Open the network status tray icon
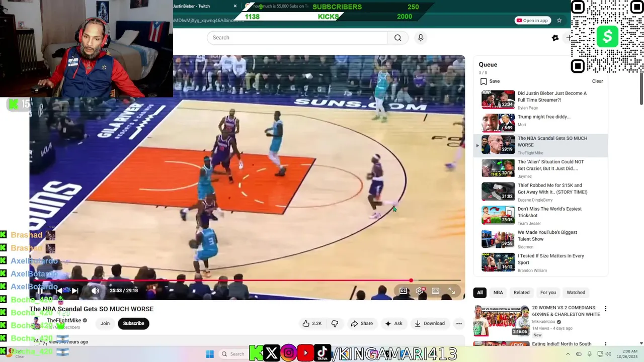 point(599,354)
